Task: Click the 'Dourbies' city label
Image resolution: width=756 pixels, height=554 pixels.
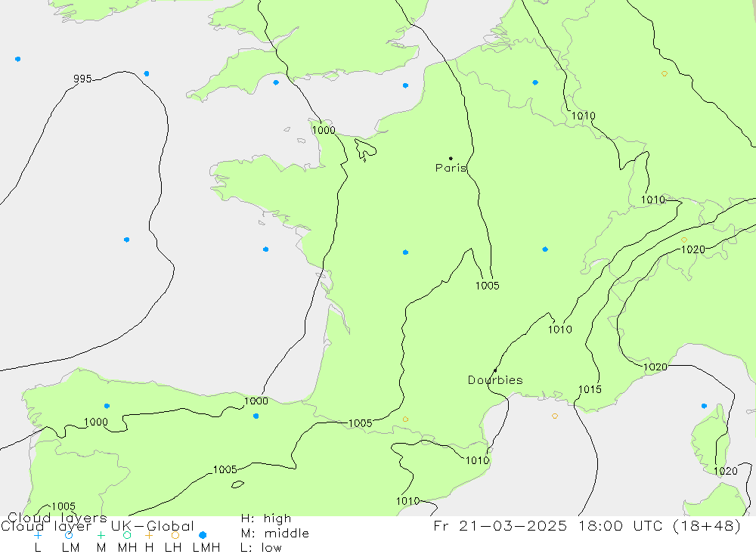Action: coord(495,380)
